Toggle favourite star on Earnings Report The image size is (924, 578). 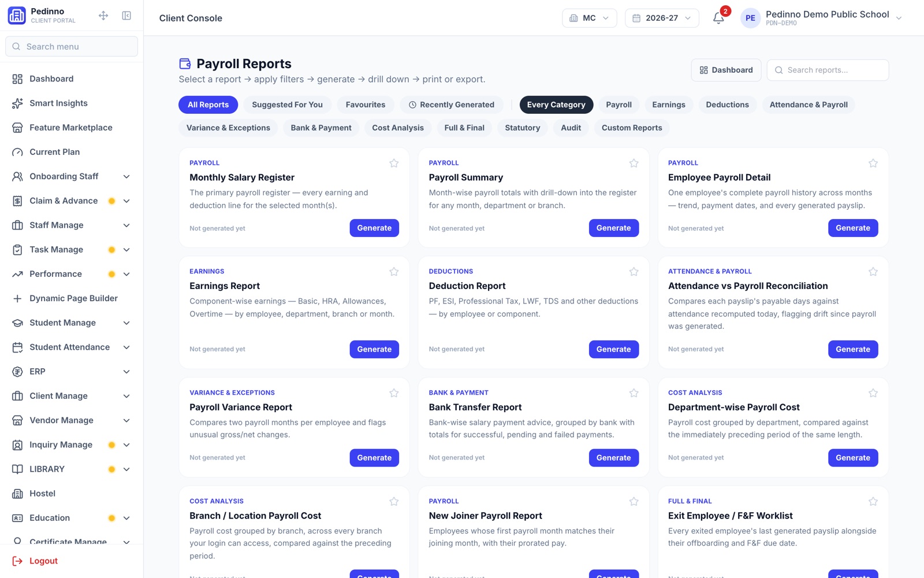pos(394,272)
